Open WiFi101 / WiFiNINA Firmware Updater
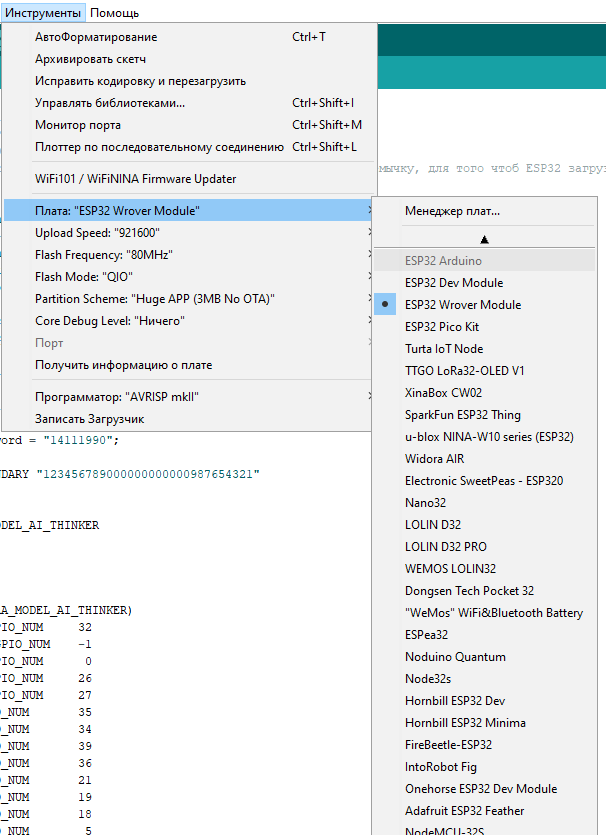 (x=189, y=179)
